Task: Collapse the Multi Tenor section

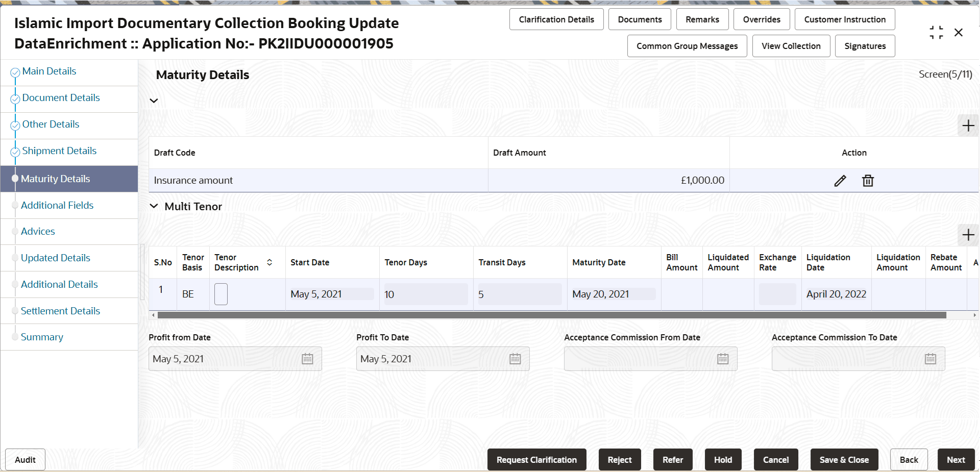Action: pyautogui.click(x=154, y=206)
